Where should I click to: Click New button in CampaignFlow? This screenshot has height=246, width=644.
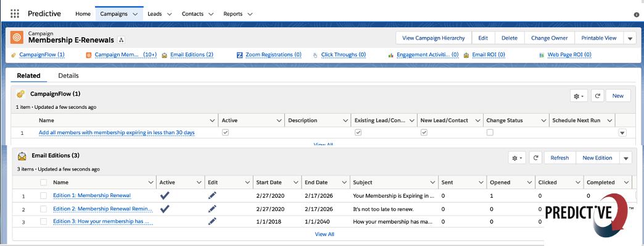(617, 96)
